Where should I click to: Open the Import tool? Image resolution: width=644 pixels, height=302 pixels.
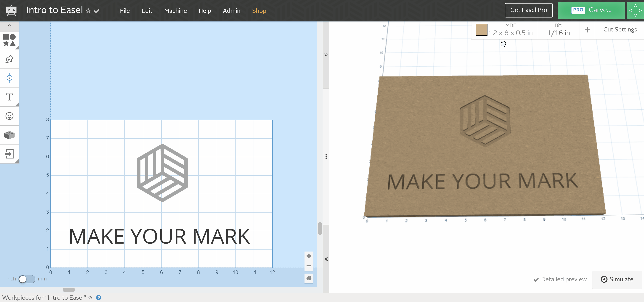tap(9, 154)
